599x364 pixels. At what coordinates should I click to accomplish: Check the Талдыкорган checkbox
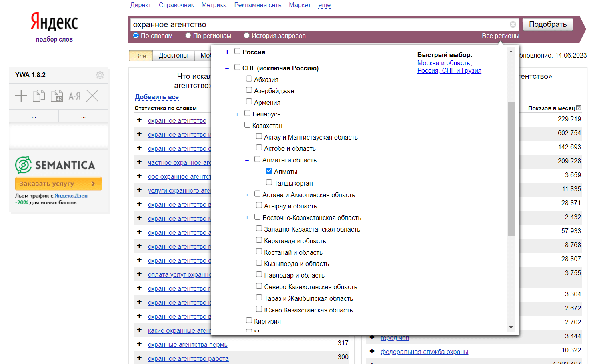269,182
